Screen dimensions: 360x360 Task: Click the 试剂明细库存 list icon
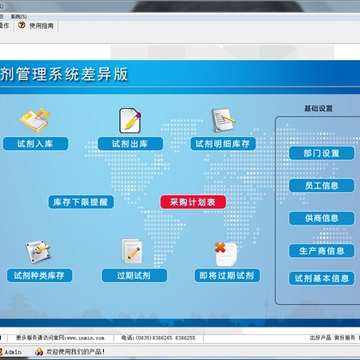coord(223,120)
